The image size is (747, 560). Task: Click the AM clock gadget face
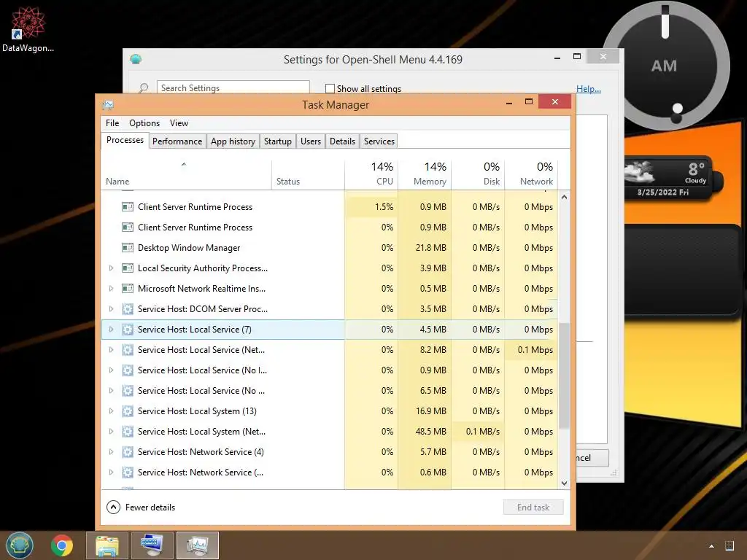coord(665,65)
